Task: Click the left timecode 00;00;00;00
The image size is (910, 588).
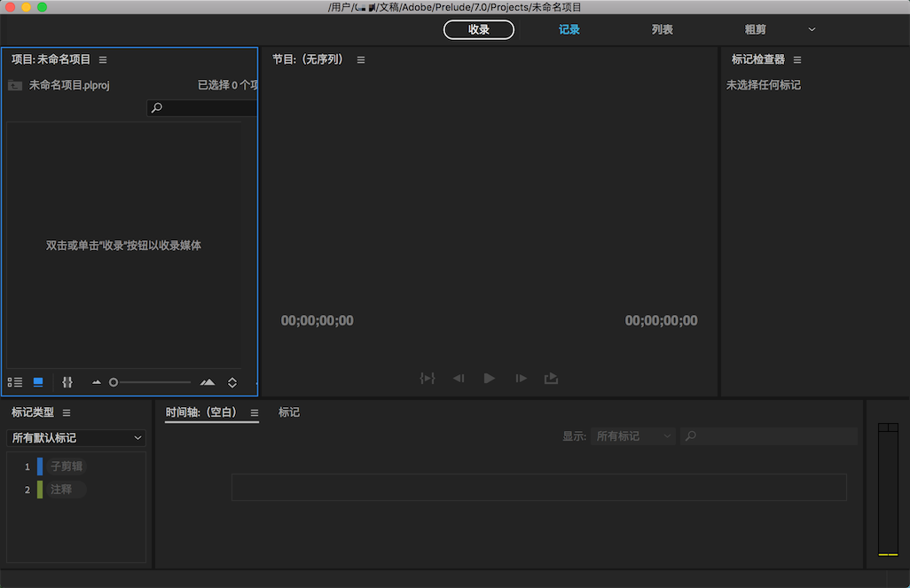Action: pos(317,320)
